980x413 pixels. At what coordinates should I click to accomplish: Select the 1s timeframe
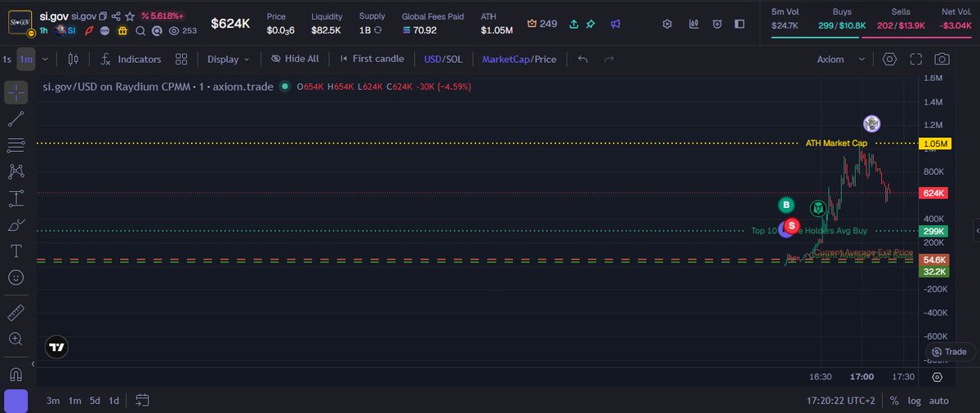[7, 59]
